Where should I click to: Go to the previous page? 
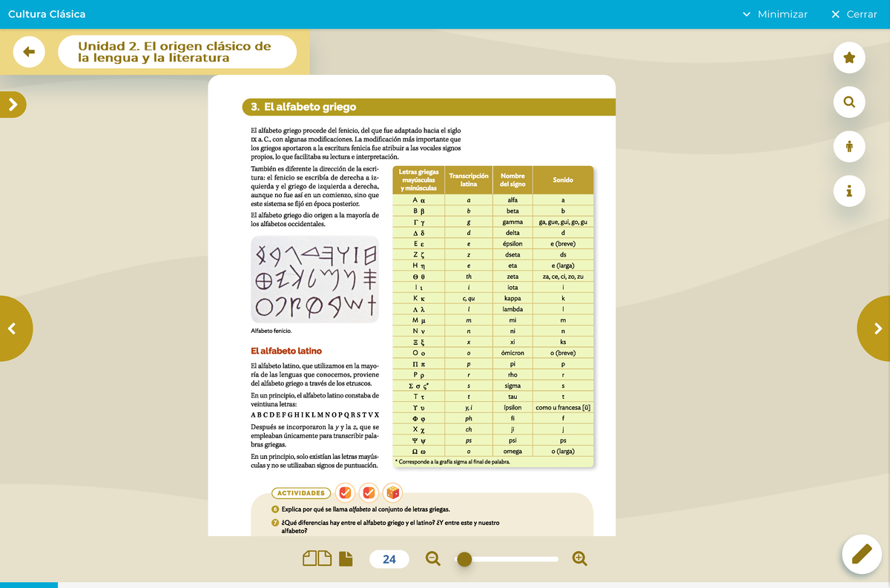13,328
